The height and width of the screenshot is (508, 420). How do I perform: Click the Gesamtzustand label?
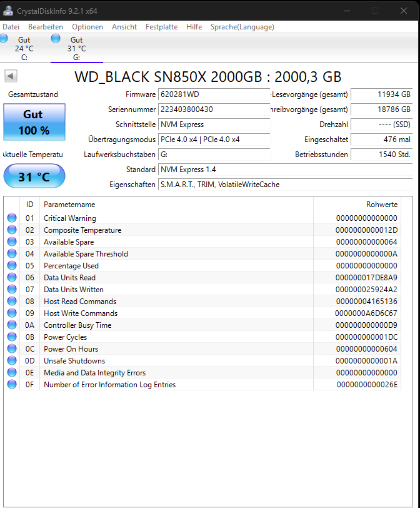[x=33, y=94]
